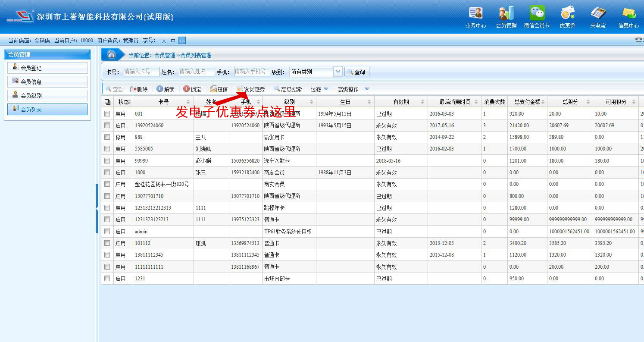Open the 业务中心 icon in header
The height and width of the screenshot is (342, 644).
point(475,13)
